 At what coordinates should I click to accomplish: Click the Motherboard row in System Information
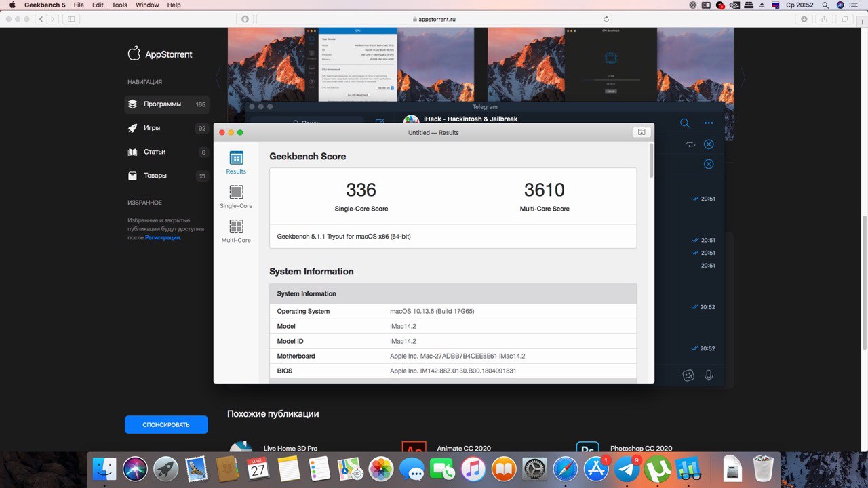pos(453,356)
